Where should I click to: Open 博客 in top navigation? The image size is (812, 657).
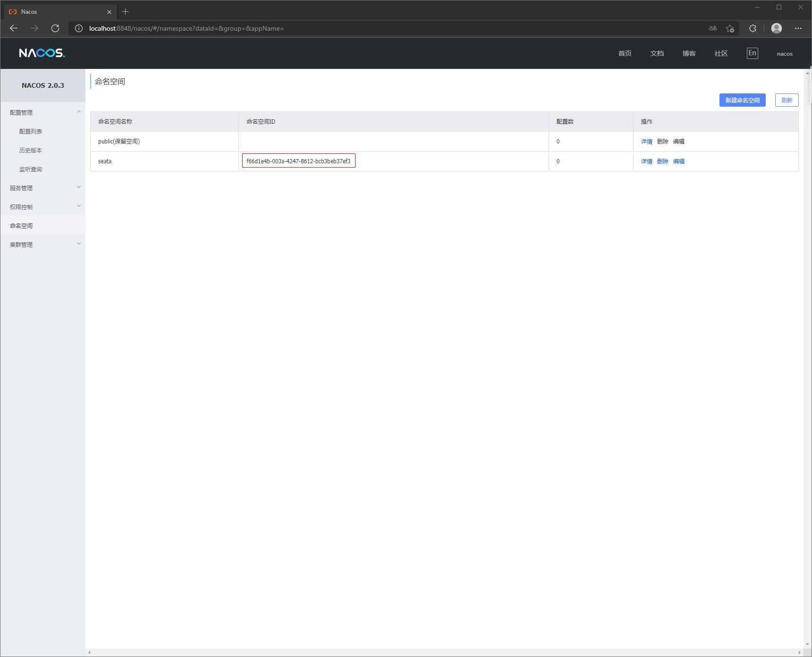pos(689,53)
